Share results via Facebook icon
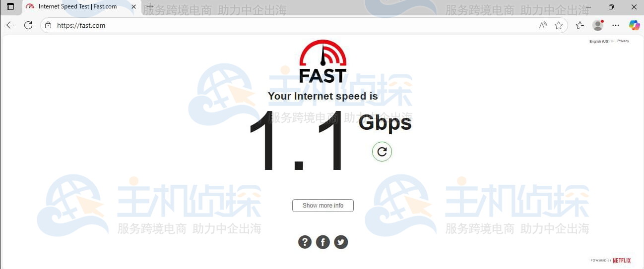Screen dimensions: 644x269 [323, 242]
